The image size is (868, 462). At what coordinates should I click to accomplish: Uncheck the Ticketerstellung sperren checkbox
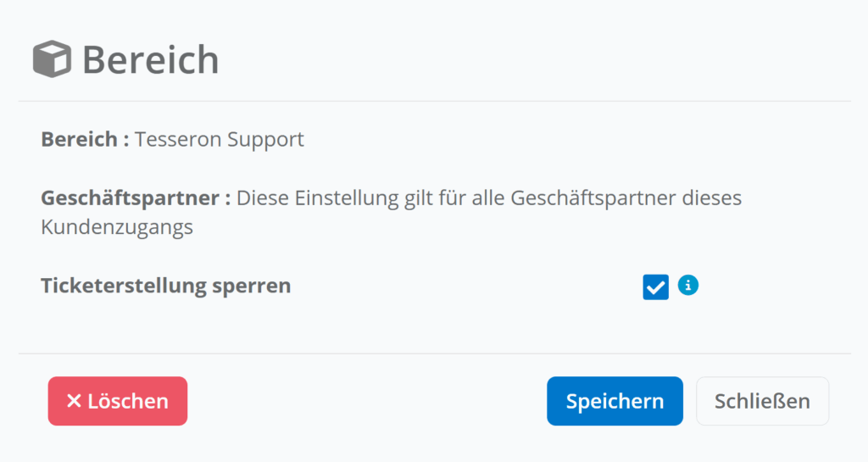[655, 287]
